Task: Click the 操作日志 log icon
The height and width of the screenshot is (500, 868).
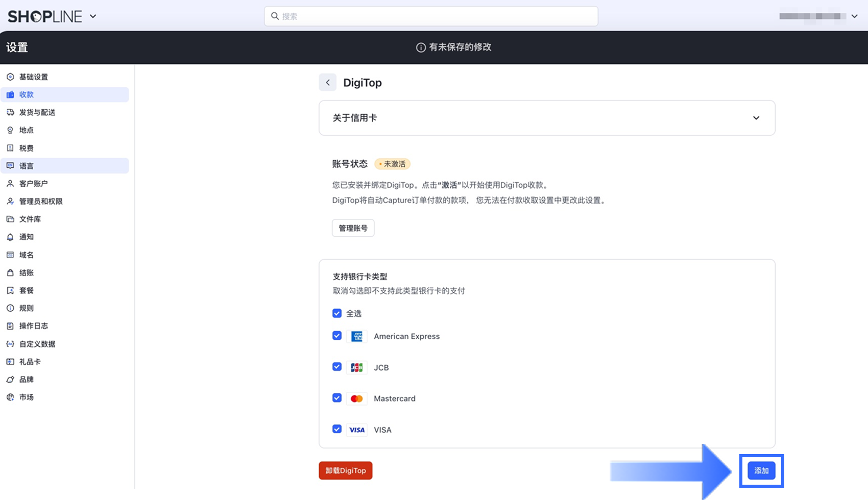Action: click(10, 326)
